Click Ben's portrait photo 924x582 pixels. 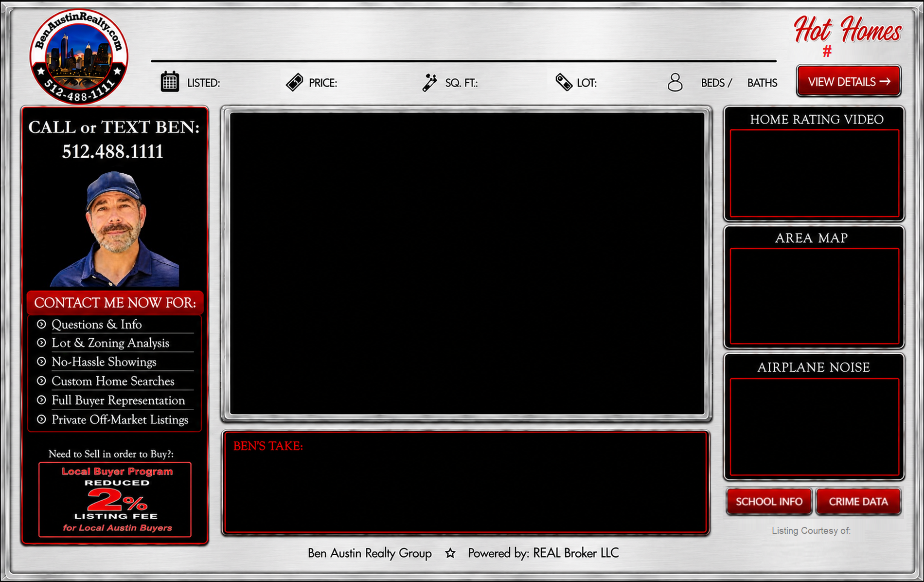(x=115, y=229)
